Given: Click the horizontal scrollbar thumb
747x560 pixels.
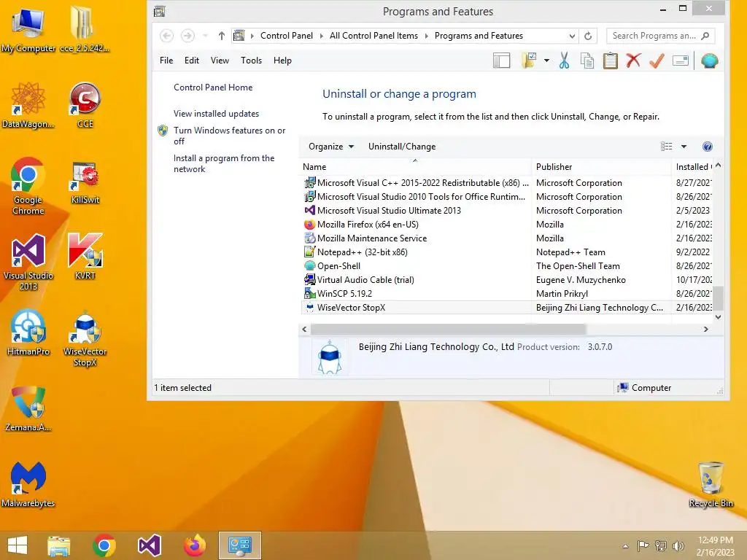Looking at the screenshot, I should (x=448, y=329).
